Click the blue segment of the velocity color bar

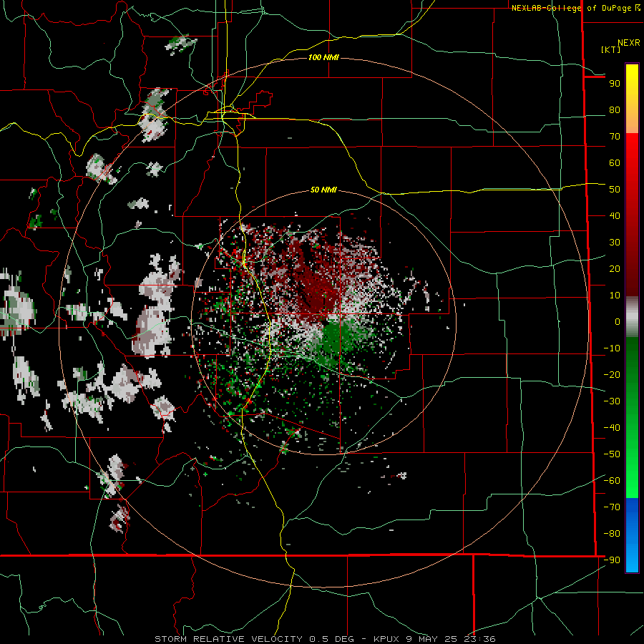coord(632,535)
